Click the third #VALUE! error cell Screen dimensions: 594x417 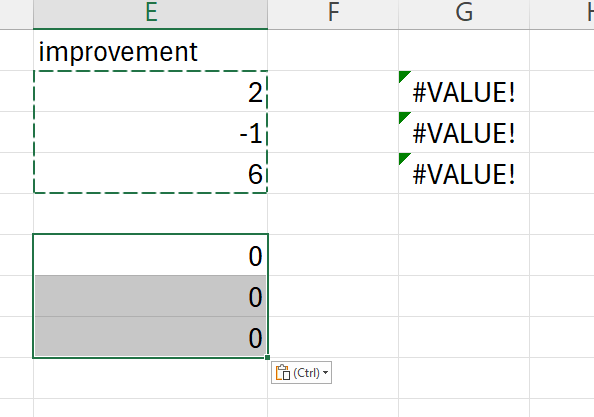pos(464,173)
